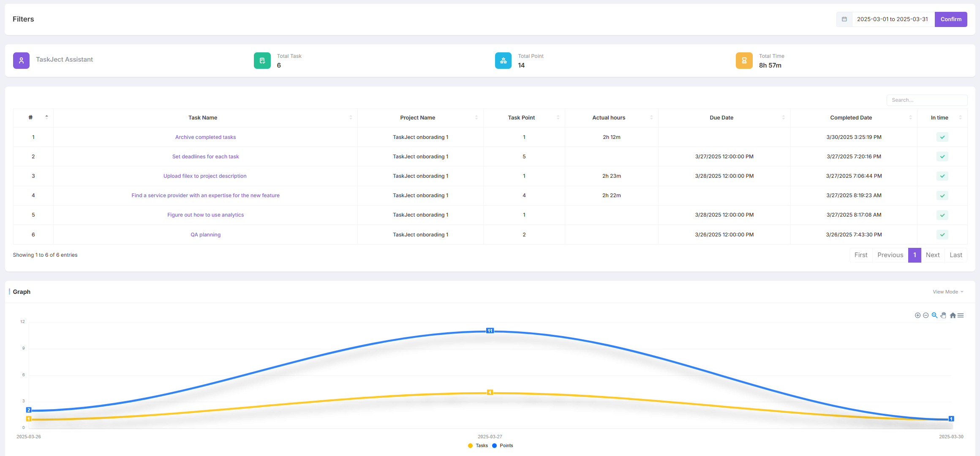Image resolution: width=980 pixels, height=456 pixels.
Task: Expand the View Mode dropdown
Action: [948, 292]
